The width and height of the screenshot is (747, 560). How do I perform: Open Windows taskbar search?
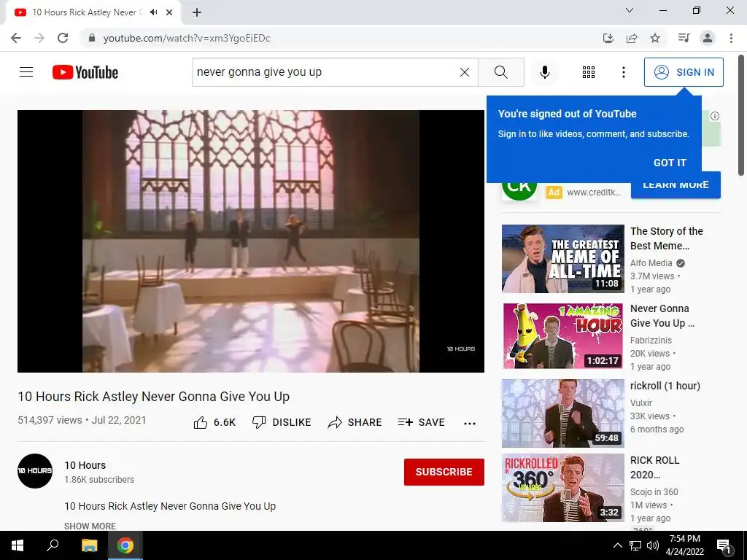(53, 545)
